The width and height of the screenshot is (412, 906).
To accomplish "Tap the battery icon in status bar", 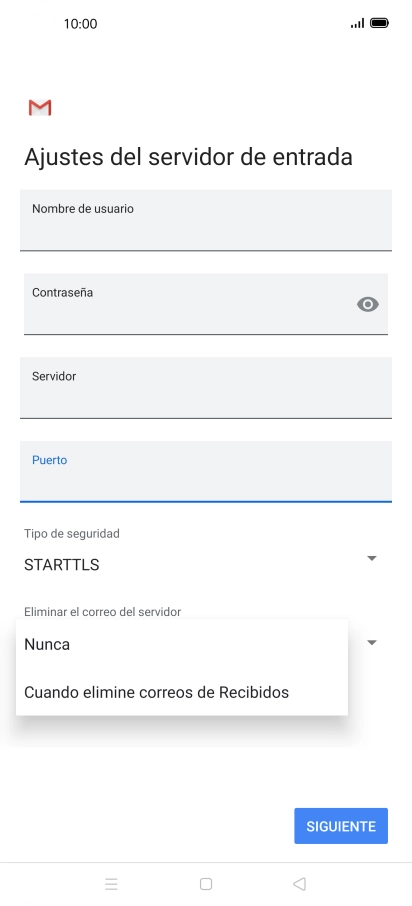I will point(379,23).
